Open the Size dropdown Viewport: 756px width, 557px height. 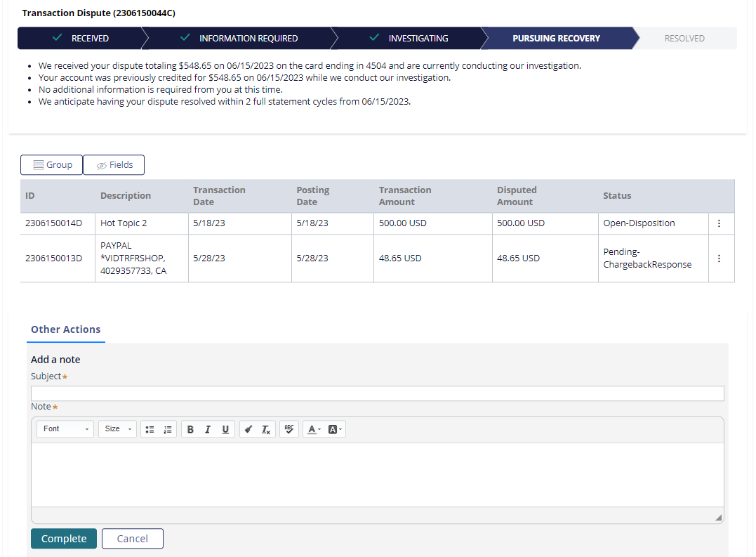pos(118,428)
